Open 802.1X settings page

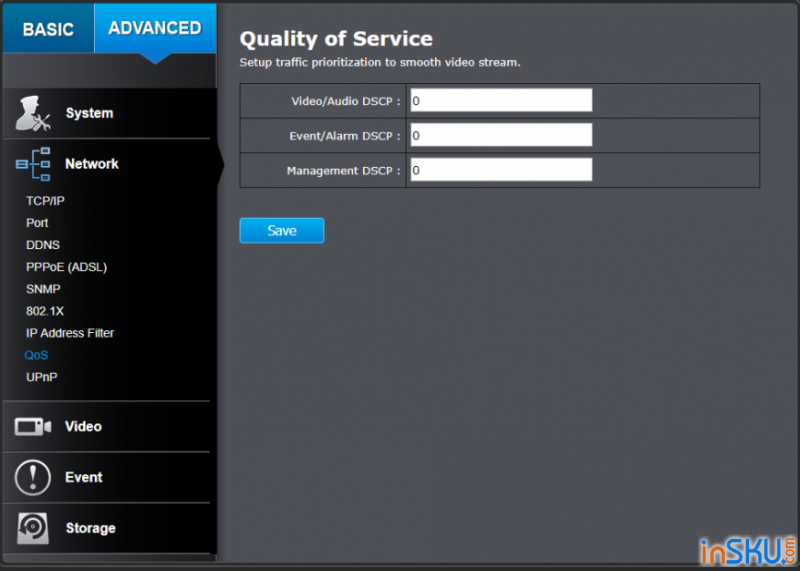click(45, 311)
